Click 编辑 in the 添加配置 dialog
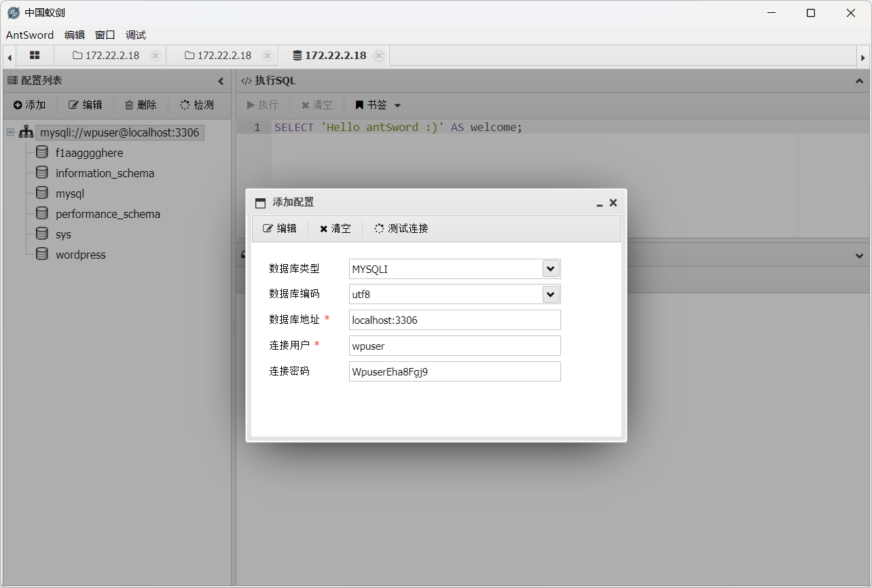This screenshot has width=872, height=588. (x=280, y=229)
